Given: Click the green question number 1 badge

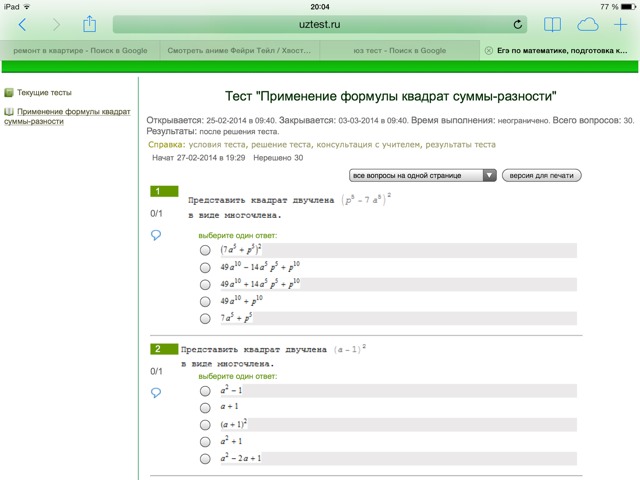Looking at the screenshot, I should coord(164,191).
